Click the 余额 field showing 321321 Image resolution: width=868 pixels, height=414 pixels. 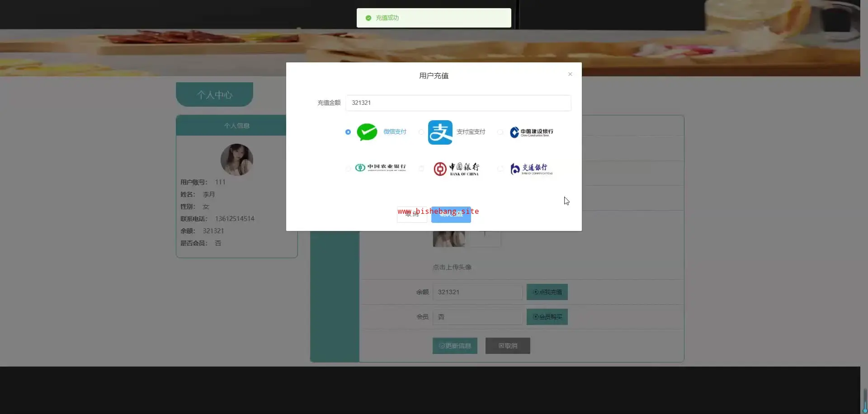pos(477,292)
